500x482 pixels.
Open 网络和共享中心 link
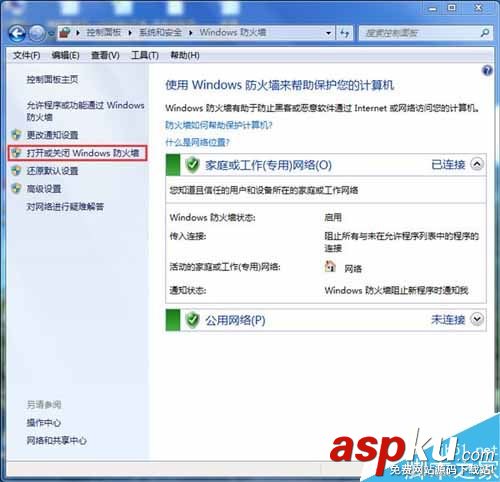click(x=57, y=440)
